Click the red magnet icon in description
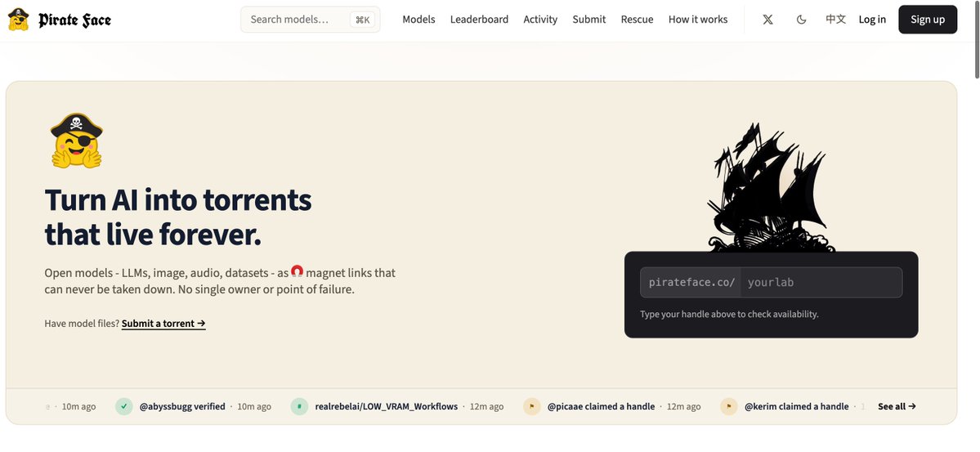 [x=298, y=271]
